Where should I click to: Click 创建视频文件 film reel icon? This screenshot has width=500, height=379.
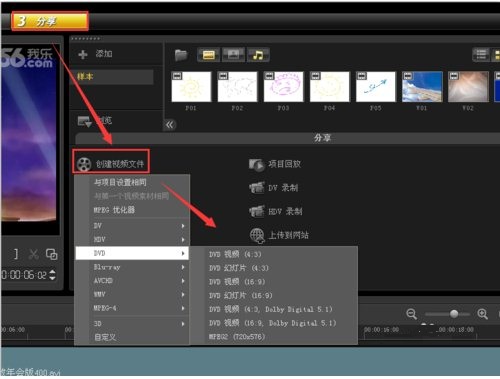click(83, 164)
